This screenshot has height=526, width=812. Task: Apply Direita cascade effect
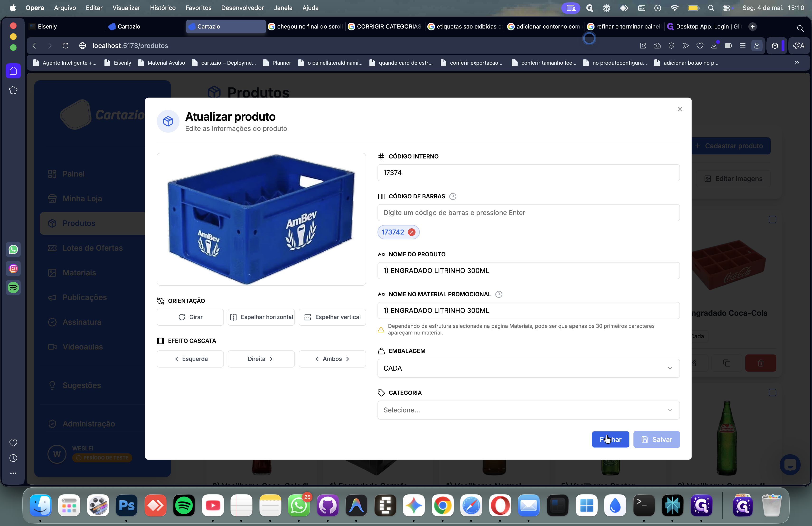pos(261,359)
